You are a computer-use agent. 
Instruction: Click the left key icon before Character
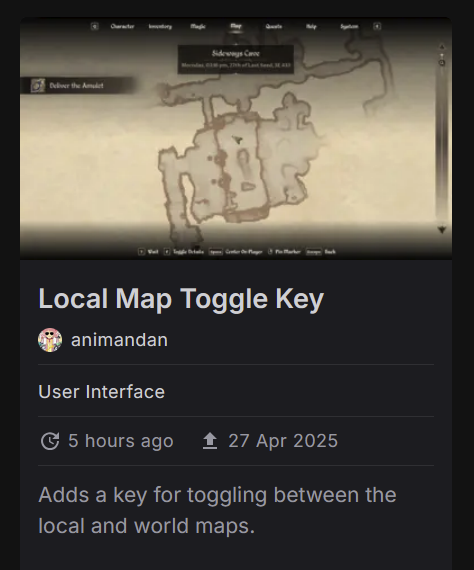click(95, 26)
